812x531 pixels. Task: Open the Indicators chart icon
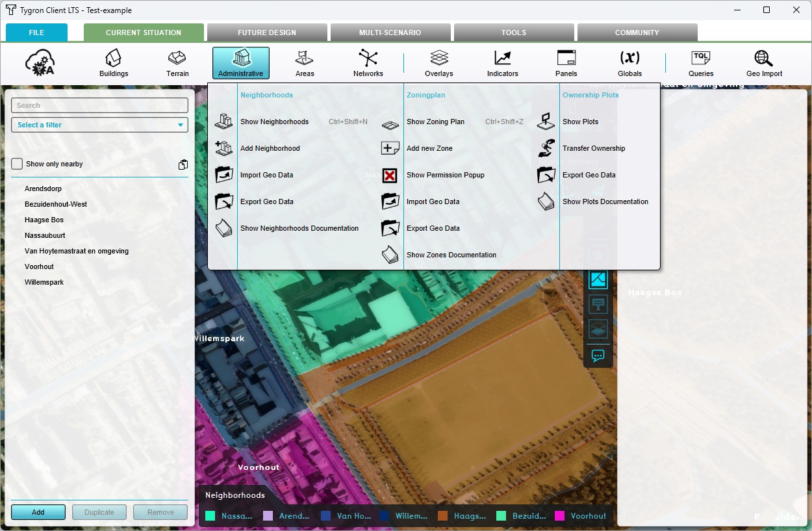502,63
